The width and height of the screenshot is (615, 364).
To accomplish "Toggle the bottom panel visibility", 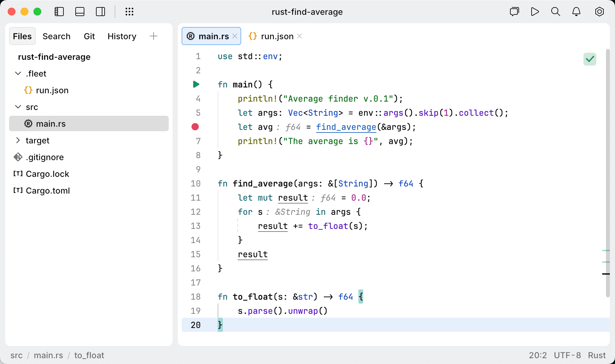I will (80, 12).
